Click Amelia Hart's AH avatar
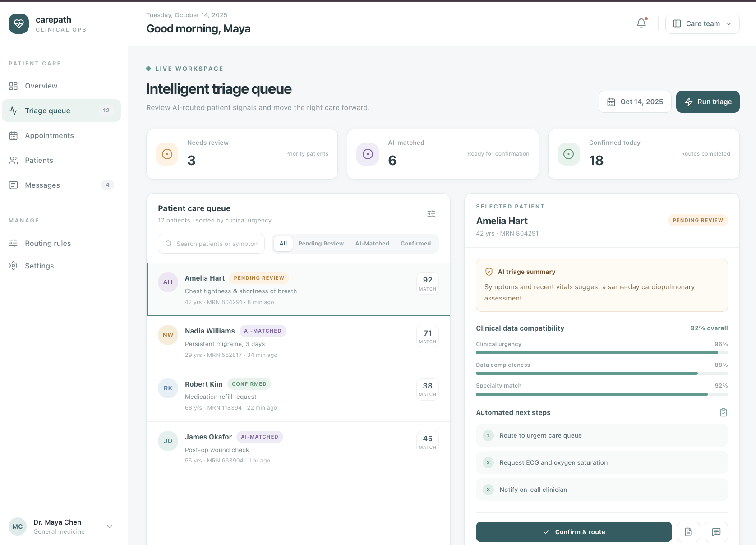The height and width of the screenshot is (545, 756). click(x=168, y=282)
